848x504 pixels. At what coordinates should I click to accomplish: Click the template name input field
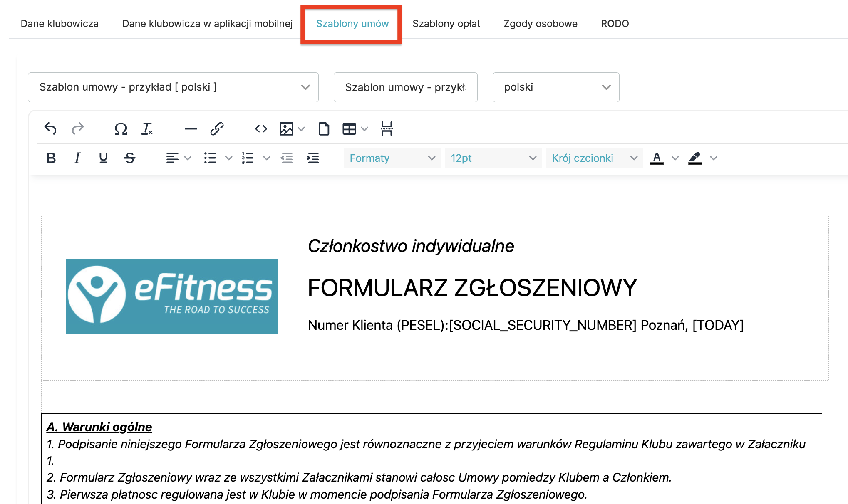[x=405, y=87]
